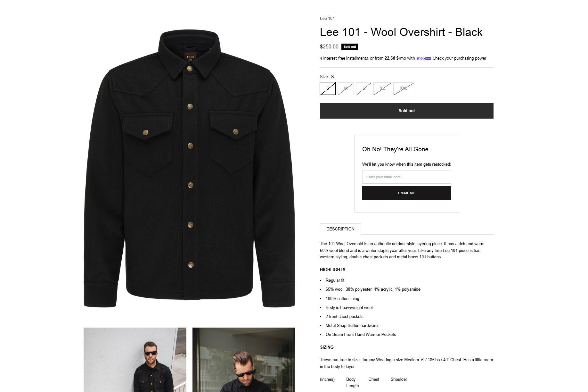Open model photo looking down outdoors
Image resolution: width=588 pixels, height=392 pixels.
(244, 360)
